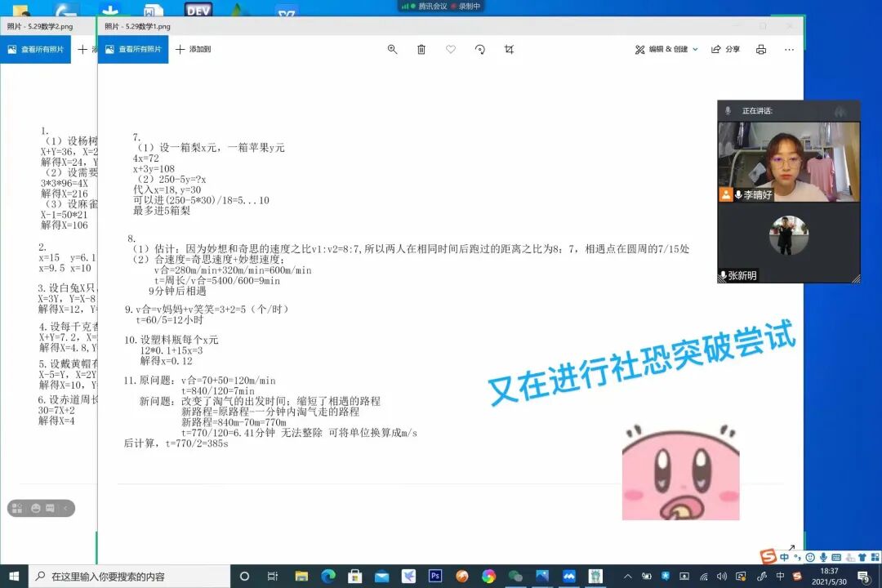The image size is (882, 588).
Task: Print the current photo
Action: tap(760, 49)
